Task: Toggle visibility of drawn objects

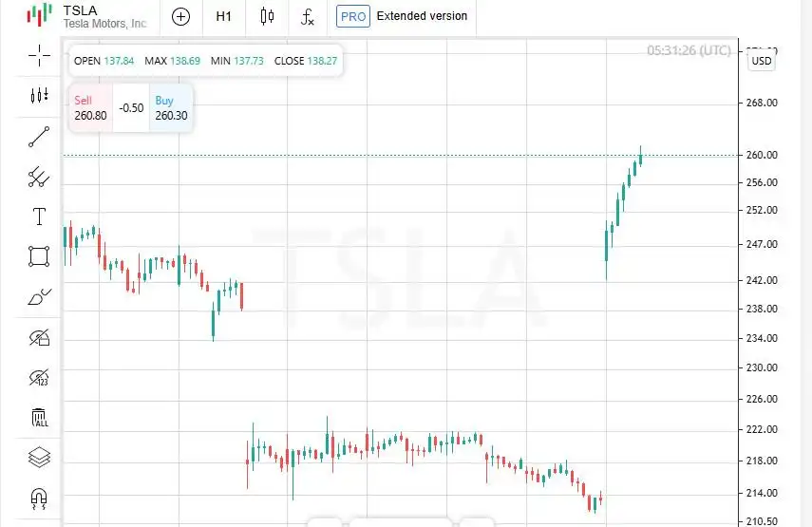Action: [x=39, y=337]
